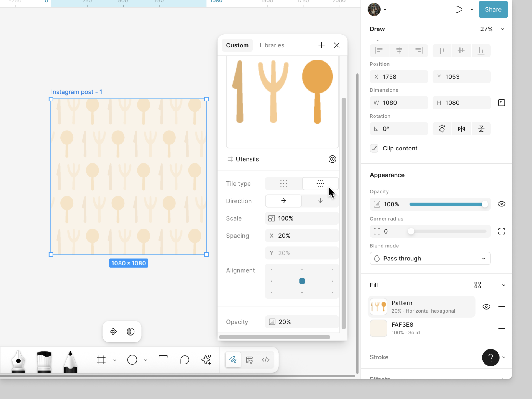Image resolution: width=532 pixels, height=399 pixels.
Task: Set direction to horizontal arrow
Action: coord(283,201)
